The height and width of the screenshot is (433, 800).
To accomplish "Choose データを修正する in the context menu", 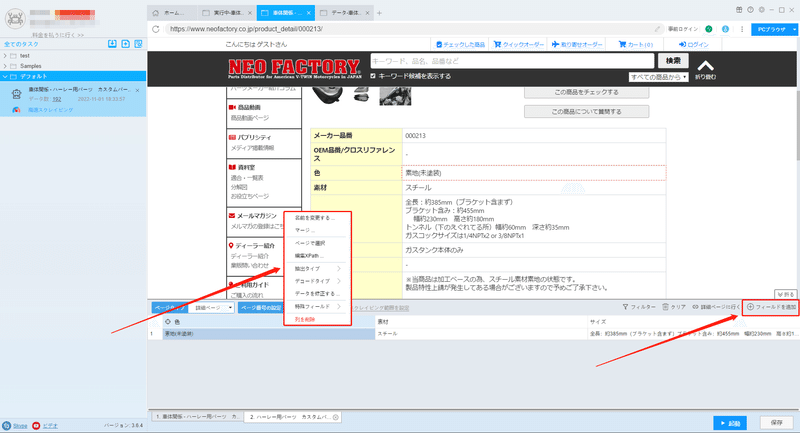I will (317, 294).
